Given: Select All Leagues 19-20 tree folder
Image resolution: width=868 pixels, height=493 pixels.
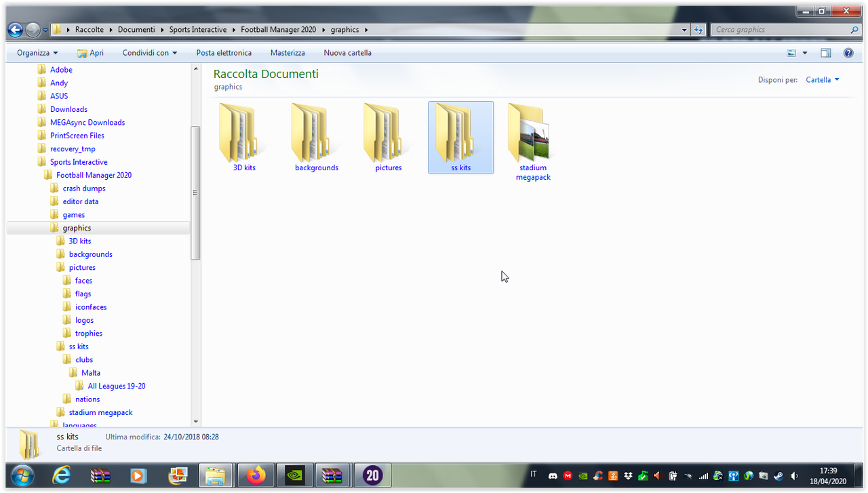Looking at the screenshot, I should click(116, 387).
